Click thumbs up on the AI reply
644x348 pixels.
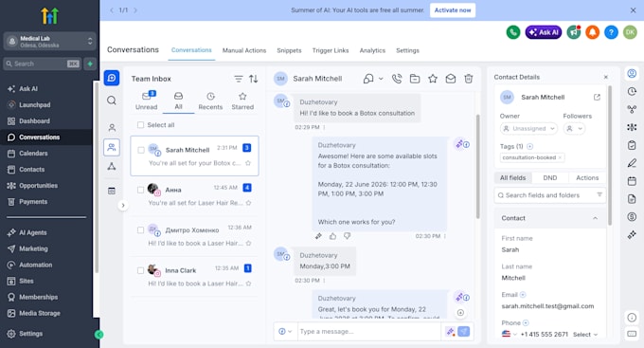click(x=332, y=236)
